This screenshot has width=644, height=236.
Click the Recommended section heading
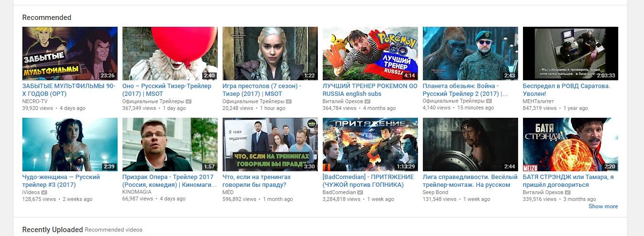click(x=47, y=18)
